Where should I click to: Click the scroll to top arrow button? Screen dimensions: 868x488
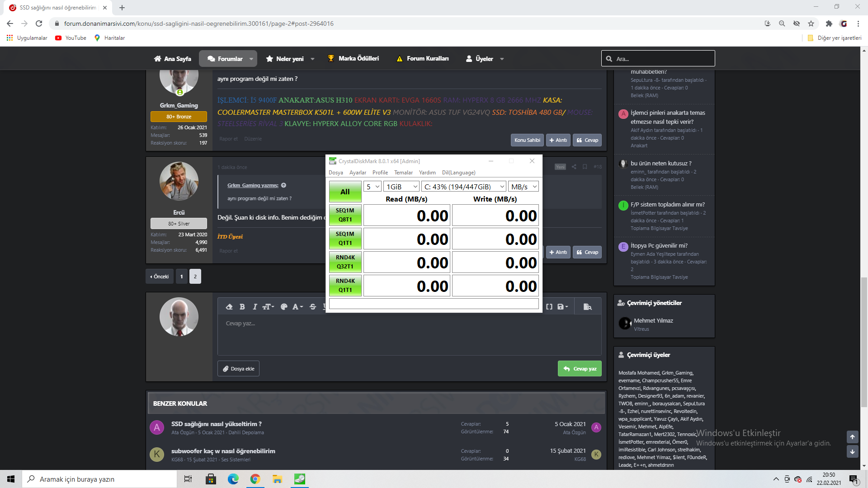pos(852,437)
